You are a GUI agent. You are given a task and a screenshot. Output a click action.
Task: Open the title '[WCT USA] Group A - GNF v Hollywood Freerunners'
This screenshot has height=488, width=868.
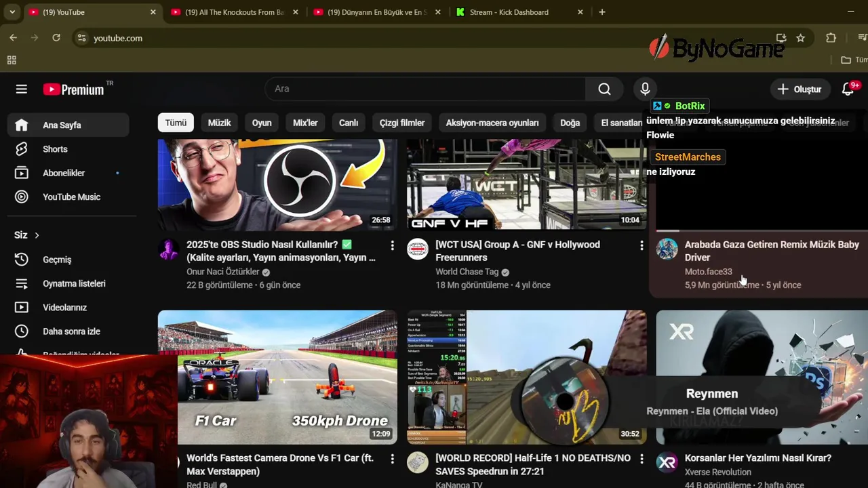(518, 251)
